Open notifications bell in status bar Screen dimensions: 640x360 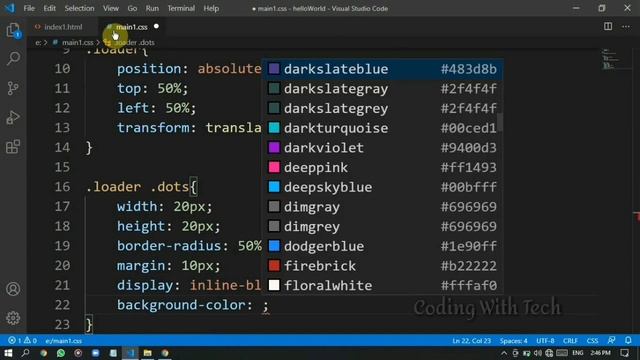click(x=628, y=340)
